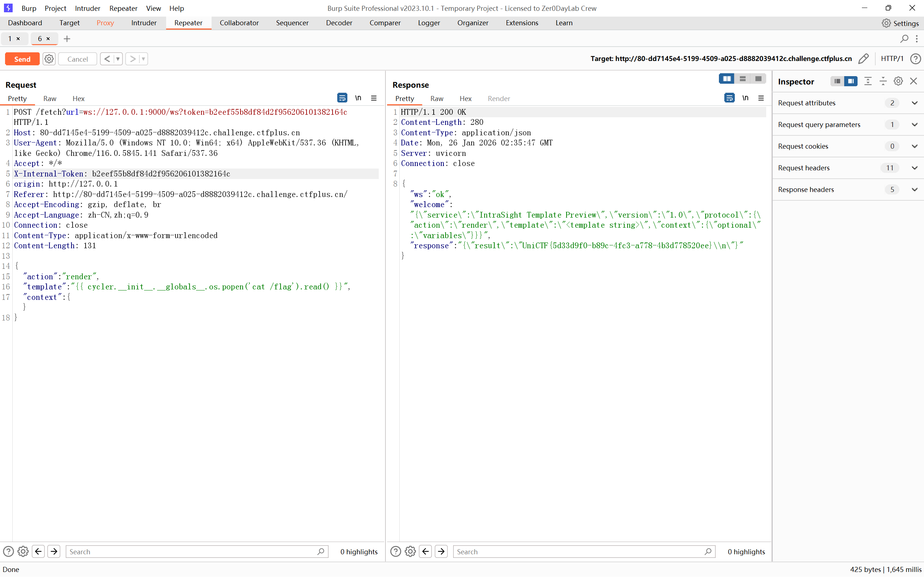Edit target with pencil icon
Image resolution: width=924 pixels, height=577 pixels.
pyautogui.click(x=864, y=59)
